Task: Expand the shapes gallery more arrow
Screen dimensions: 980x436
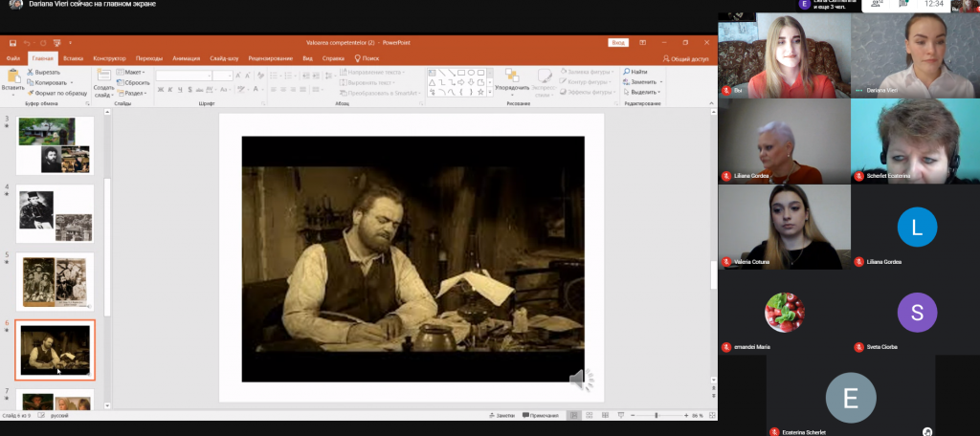Action: coord(490,93)
